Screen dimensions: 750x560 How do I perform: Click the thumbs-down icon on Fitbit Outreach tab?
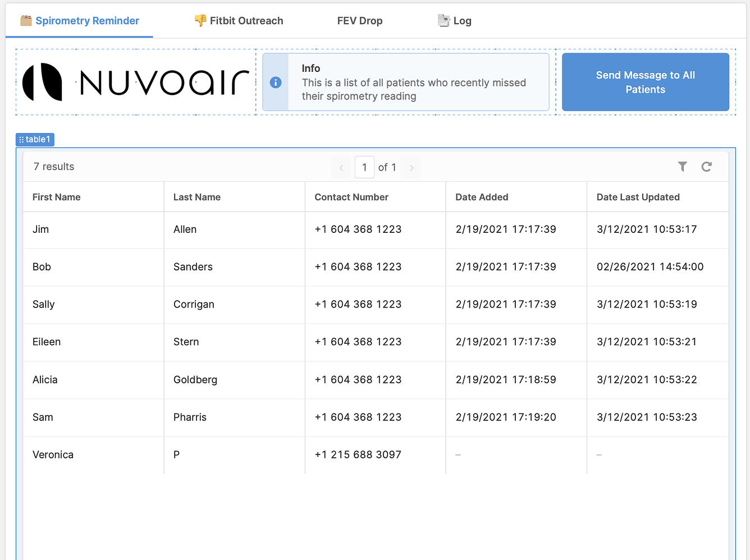(200, 20)
